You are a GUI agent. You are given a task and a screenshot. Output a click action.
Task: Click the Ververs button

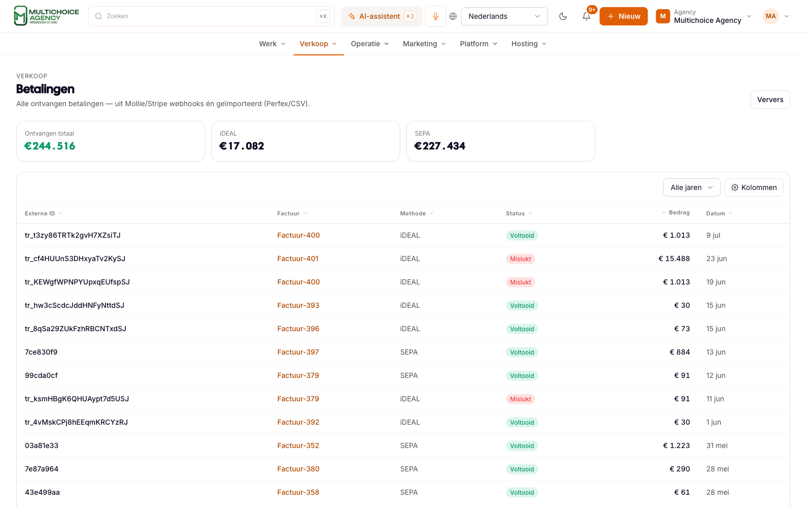click(770, 100)
